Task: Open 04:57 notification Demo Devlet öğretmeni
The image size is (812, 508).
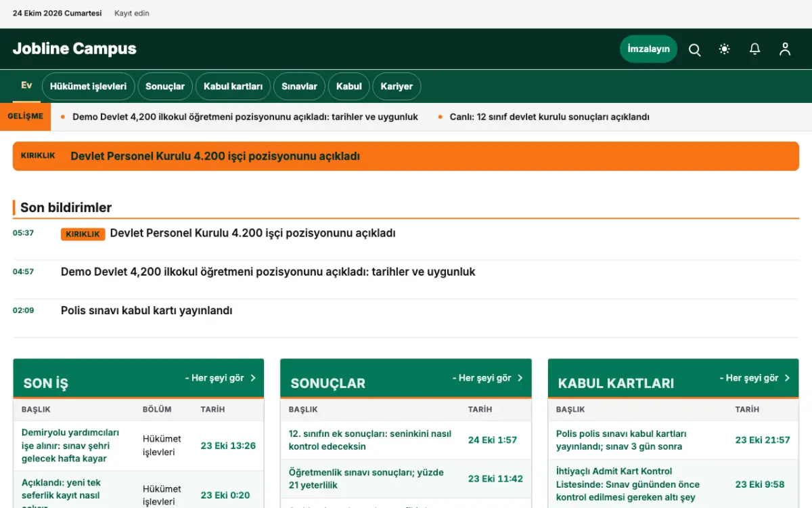Action: point(268,272)
